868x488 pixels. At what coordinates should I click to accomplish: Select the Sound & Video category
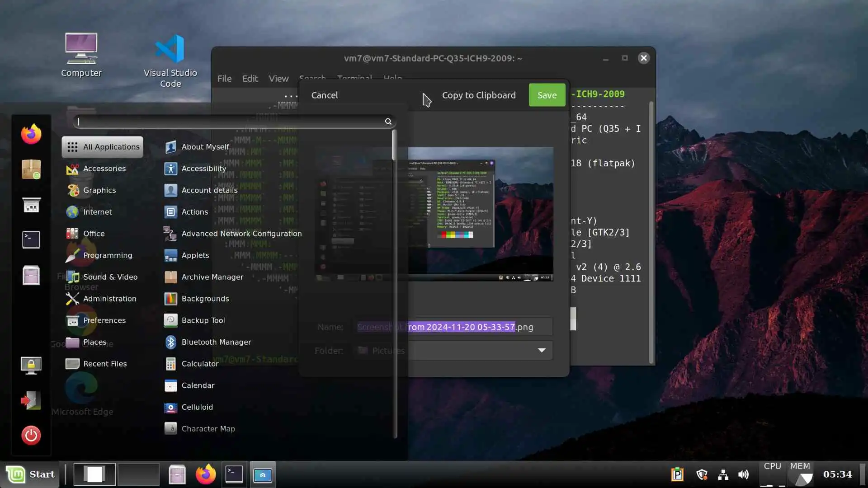pos(110,277)
